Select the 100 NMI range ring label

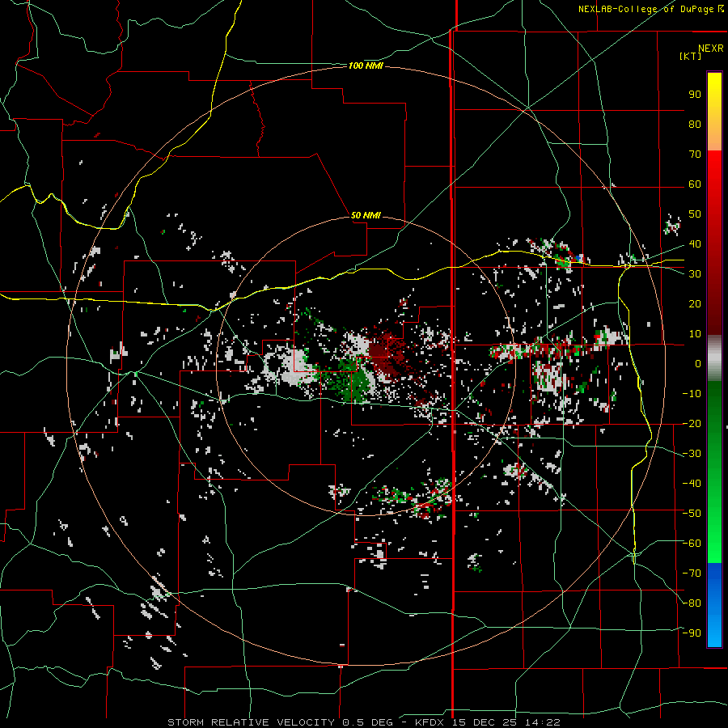(366, 66)
